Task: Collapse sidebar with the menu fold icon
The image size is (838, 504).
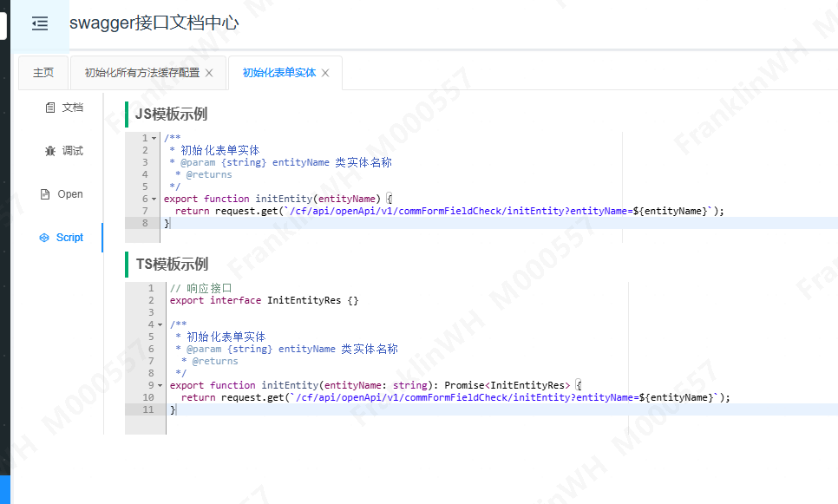Action: click(40, 23)
